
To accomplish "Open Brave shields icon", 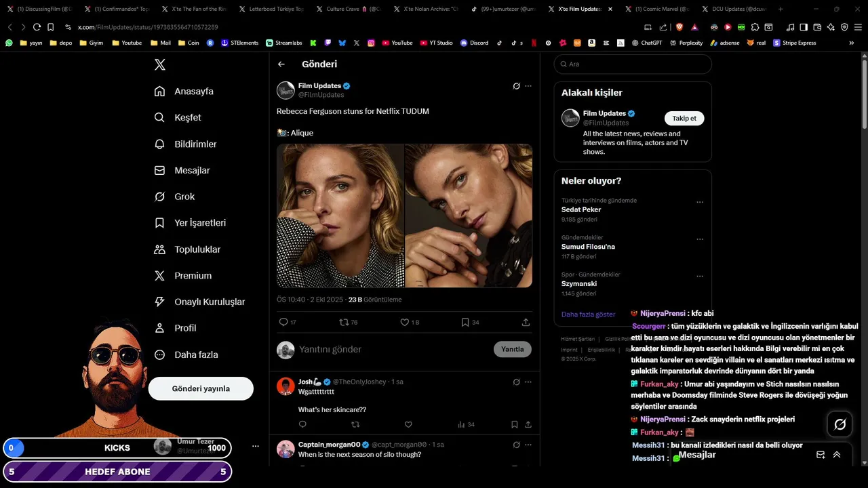I will tap(680, 27).
